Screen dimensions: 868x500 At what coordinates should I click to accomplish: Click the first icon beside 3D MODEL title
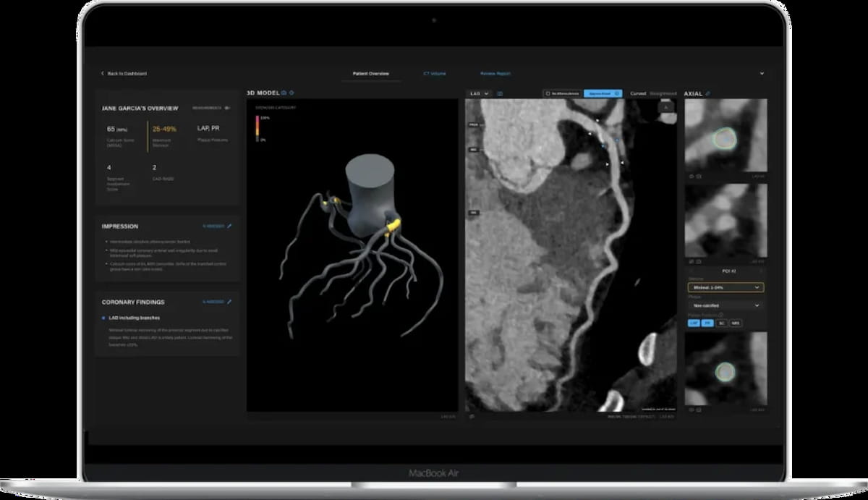point(284,93)
